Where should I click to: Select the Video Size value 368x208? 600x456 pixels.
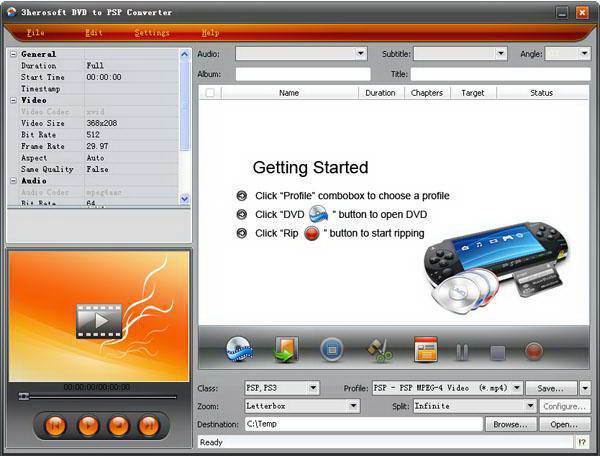tap(102, 123)
